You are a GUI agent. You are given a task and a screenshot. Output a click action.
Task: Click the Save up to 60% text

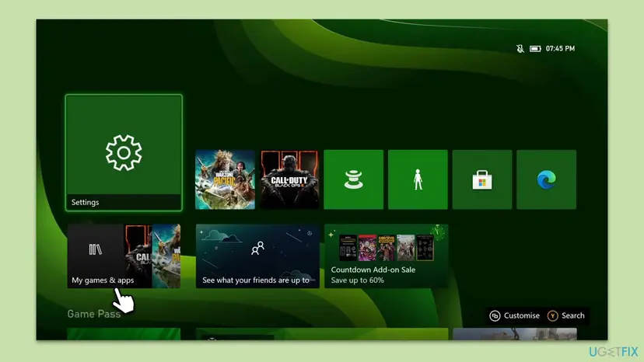click(357, 280)
